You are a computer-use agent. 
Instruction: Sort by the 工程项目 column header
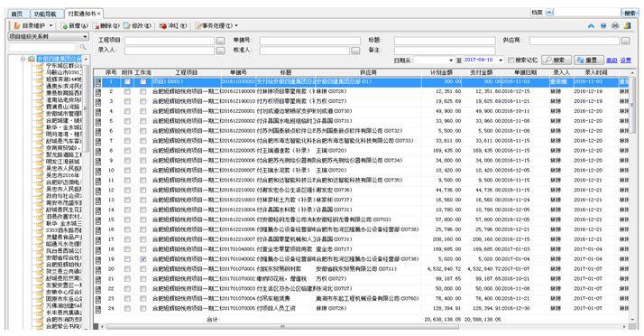186,72
